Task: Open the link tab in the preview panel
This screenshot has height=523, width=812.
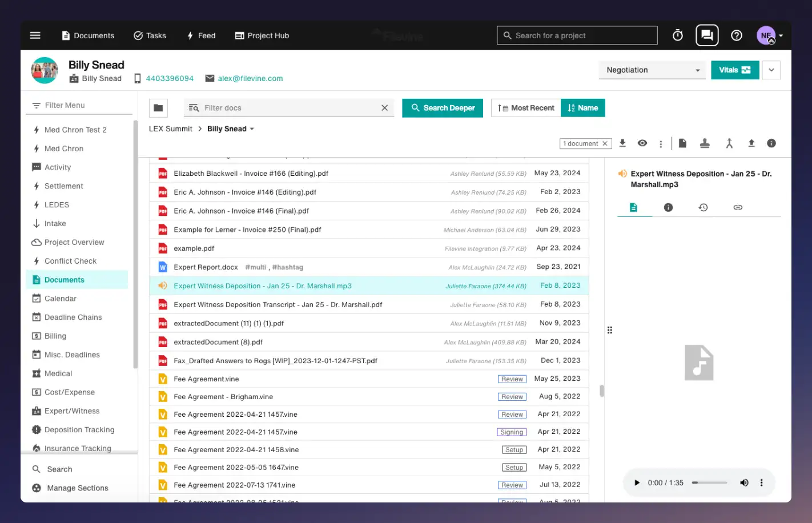Action: 738,207
